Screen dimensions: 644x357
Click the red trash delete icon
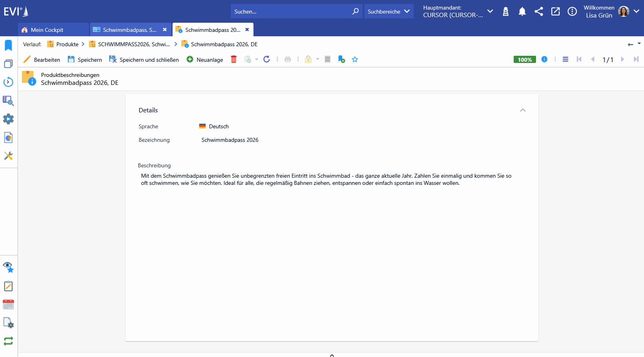pyautogui.click(x=234, y=59)
